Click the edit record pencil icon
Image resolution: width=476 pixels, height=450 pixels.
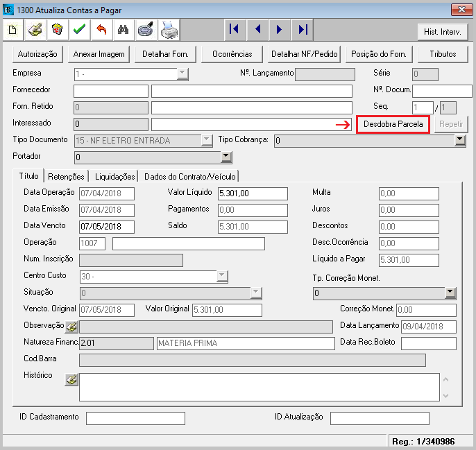click(x=35, y=30)
